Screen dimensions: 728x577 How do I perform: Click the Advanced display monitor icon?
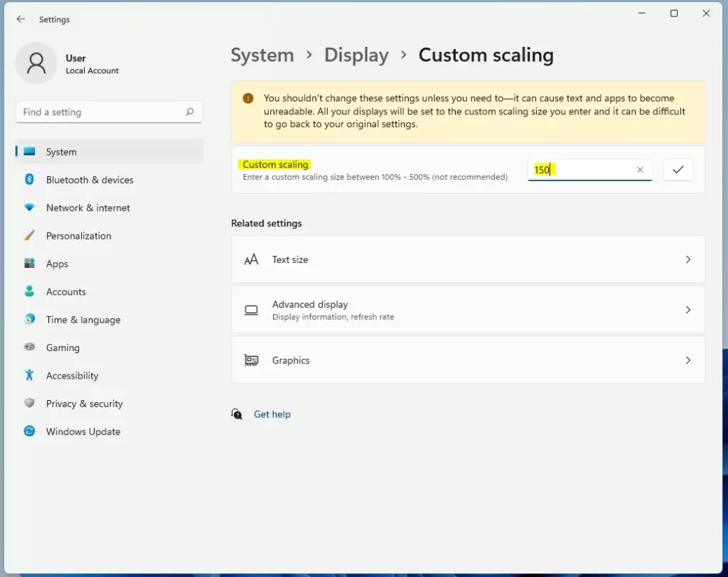[251, 310]
